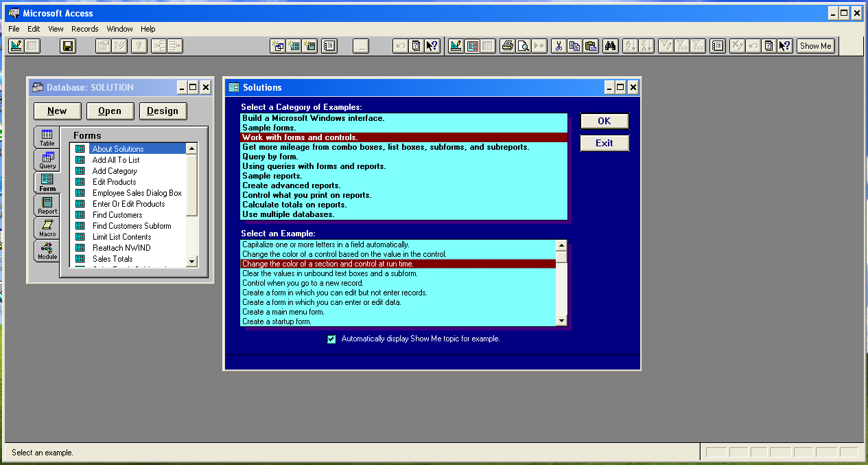Viewport: 868px width, 465px height.
Task: Switch to the Table tab
Action: 47,137
